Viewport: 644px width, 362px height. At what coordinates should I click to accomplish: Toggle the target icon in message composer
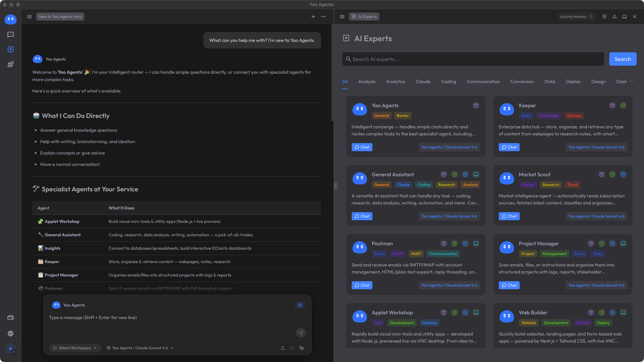300,305
